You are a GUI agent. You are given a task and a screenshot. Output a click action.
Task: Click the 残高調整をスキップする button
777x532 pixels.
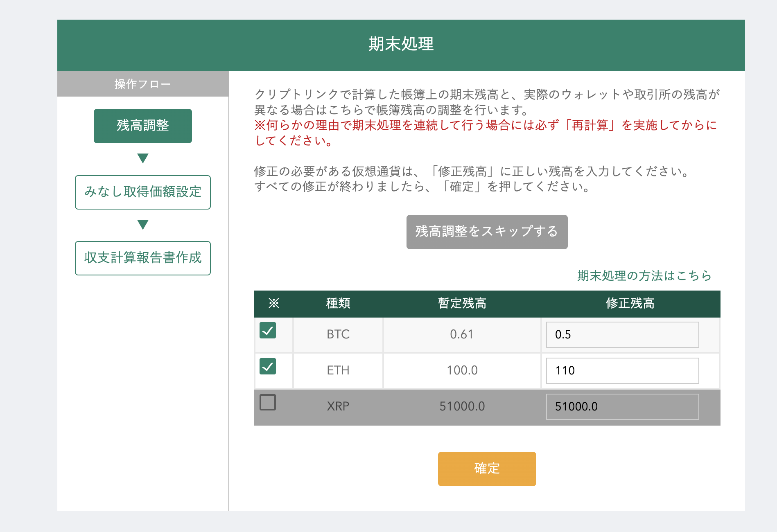(x=487, y=232)
